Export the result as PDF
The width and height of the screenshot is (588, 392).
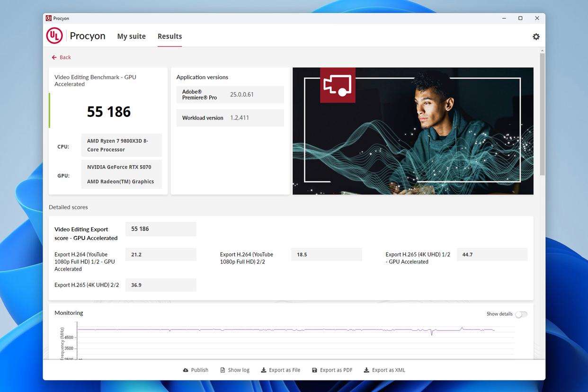pyautogui.click(x=332, y=370)
